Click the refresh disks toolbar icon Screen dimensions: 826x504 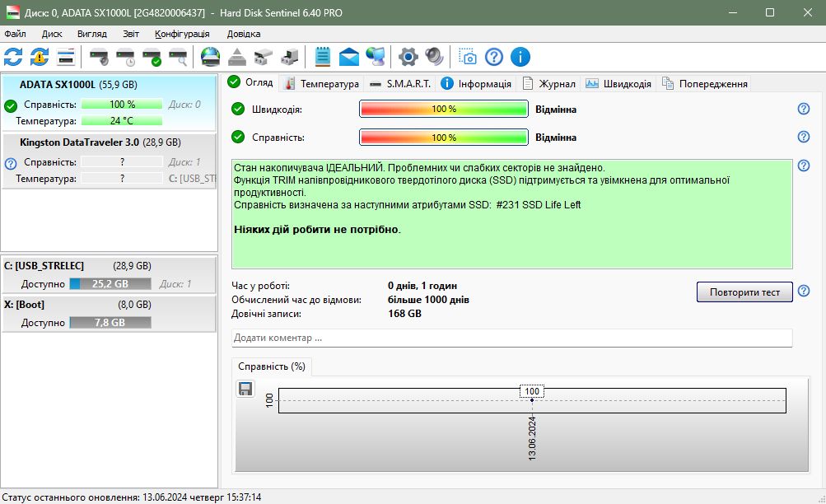click(x=13, y=57)
